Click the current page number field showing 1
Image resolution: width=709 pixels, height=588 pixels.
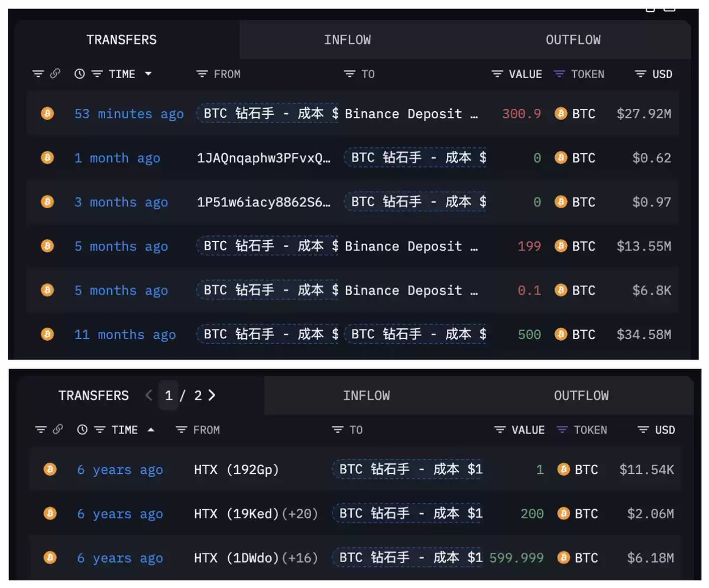[x=169, y=396]
